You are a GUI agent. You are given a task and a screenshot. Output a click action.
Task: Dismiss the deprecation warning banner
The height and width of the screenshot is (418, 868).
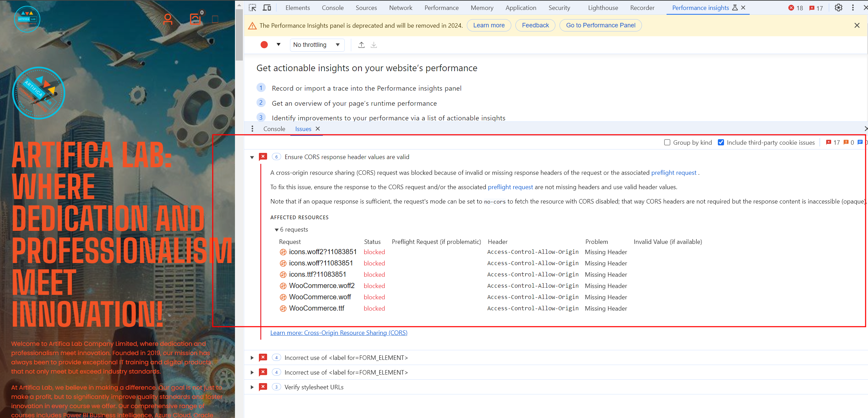pos(857,25)
